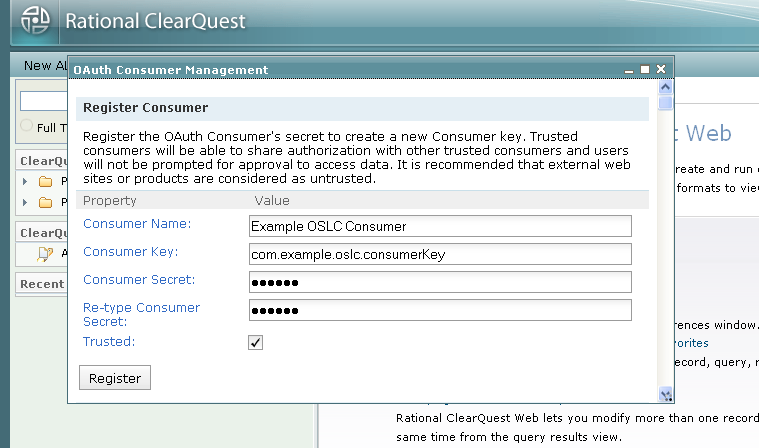
Task: Click the Rational ClearQuest globe logo
Action: point(35,20)
